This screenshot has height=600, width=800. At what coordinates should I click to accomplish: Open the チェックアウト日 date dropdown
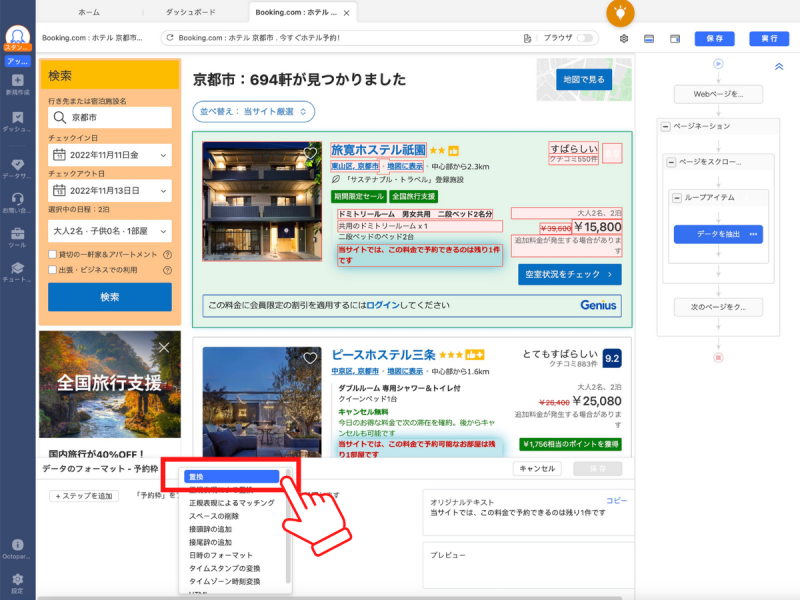coord(110,191)
